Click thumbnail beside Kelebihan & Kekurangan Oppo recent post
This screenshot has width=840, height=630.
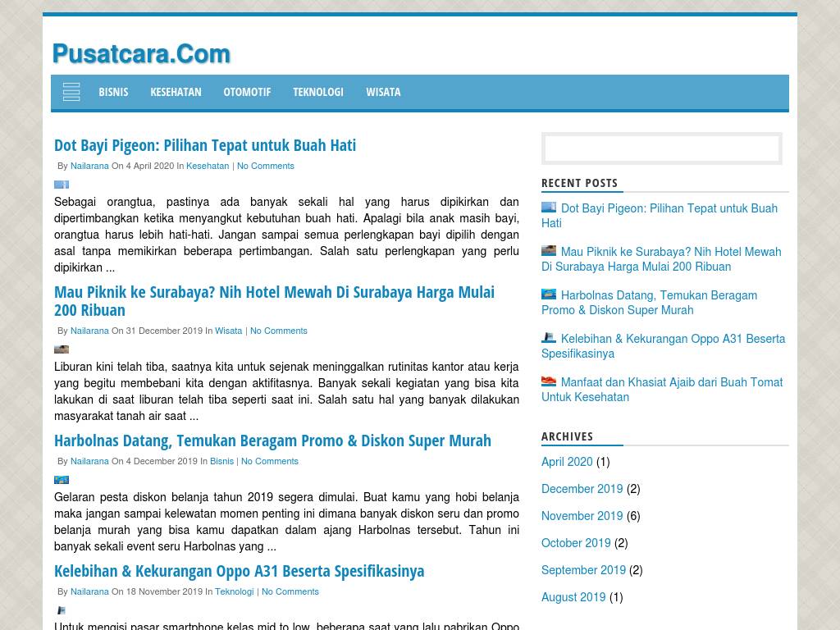549,338
